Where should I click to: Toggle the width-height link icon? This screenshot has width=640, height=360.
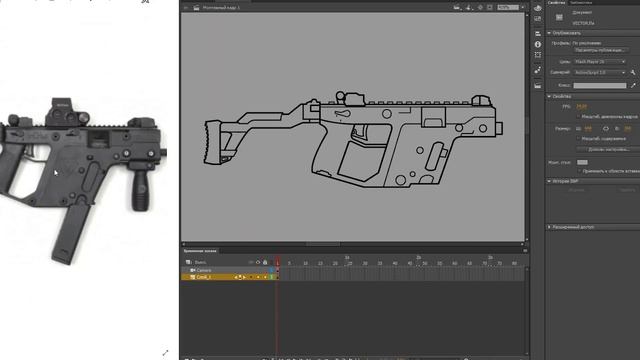point(606,129)
